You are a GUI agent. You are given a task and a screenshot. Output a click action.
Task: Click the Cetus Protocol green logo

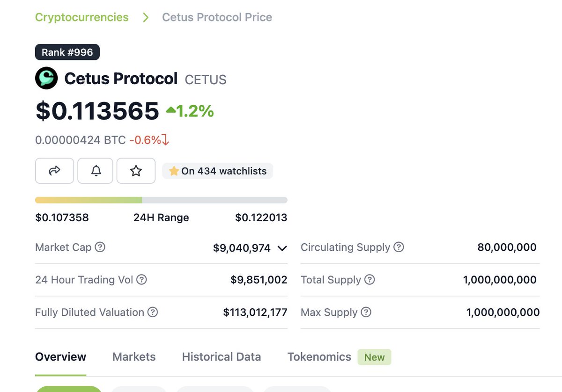[x=46, y=78]
